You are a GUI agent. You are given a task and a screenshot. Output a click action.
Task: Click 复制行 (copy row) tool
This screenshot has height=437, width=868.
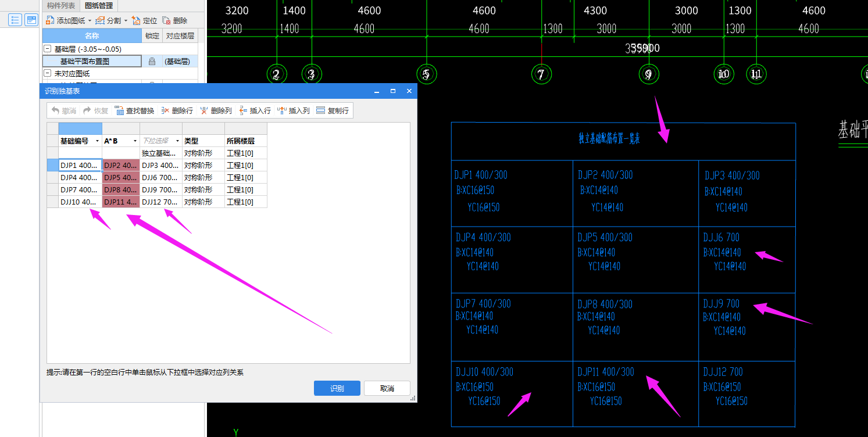[333, 110]
